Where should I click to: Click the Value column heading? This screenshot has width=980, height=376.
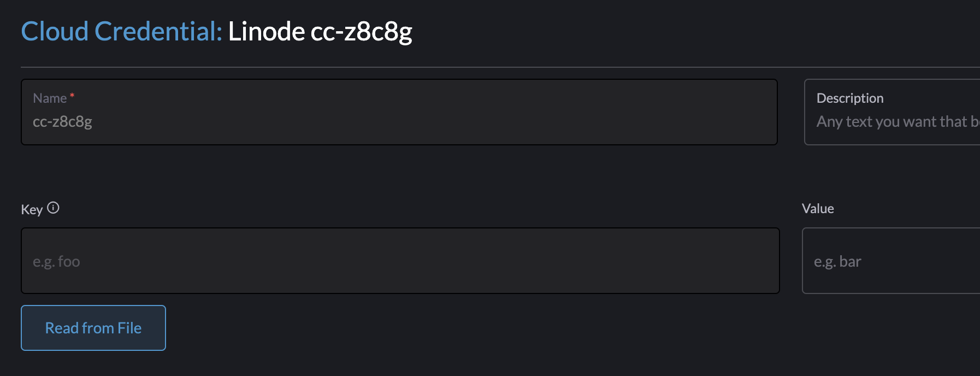pyautogui.click(x=817, y=208)
